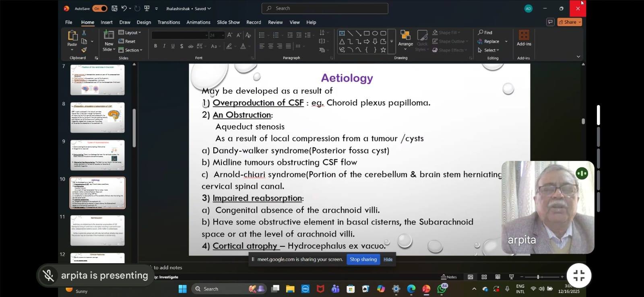This screenshot has width=644, height=297.
Task: Click the zoom slider in status bar
Action: [x=538, y=277]
